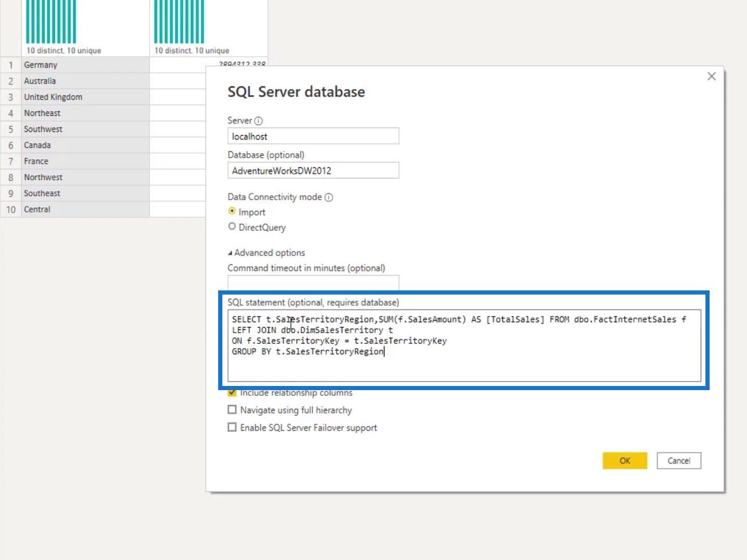747x560 pixels.
Task: Select the Southeast cell in row 9
Action: point(85,194)
